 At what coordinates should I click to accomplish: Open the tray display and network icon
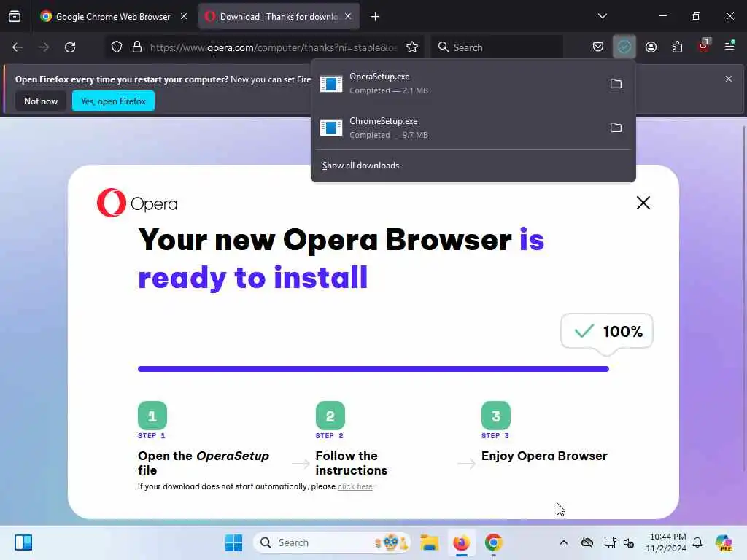coord(610,542)
